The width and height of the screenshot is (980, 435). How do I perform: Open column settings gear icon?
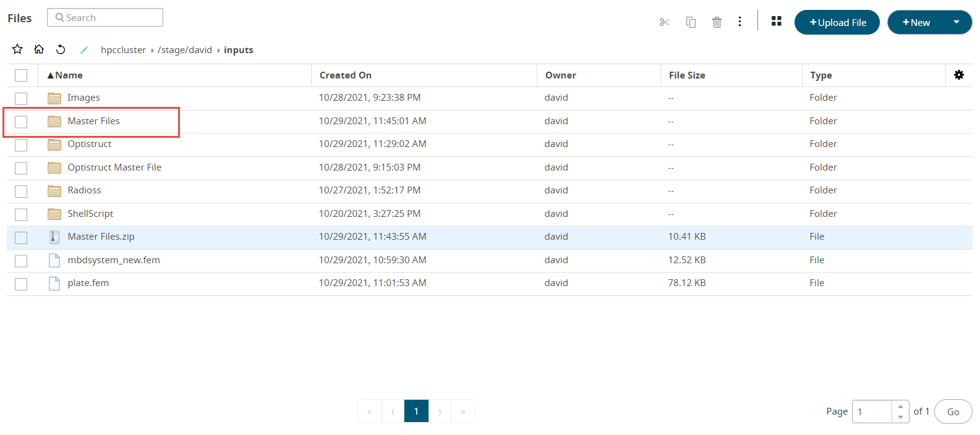pyautogui.click(x=958, y=75)
